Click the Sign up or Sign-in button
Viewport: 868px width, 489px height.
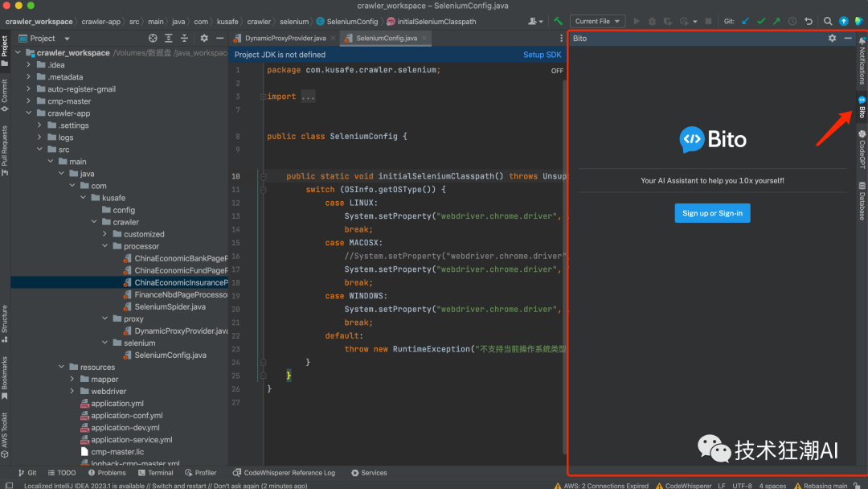(712, 213)
